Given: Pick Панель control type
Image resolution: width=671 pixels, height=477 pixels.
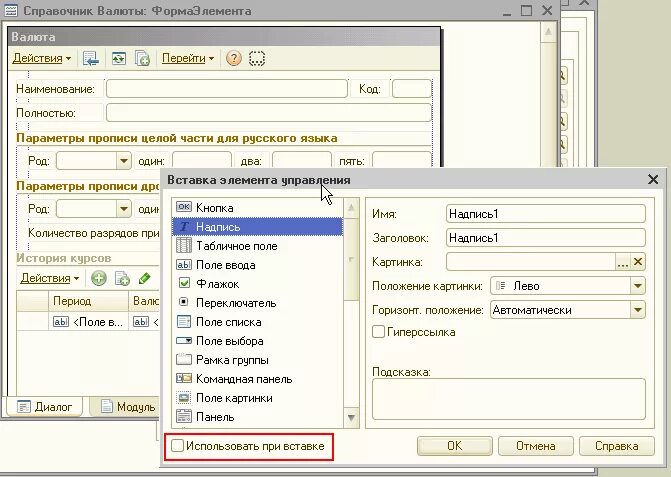Looking at the screenshot, I should [x=258, y=417].
